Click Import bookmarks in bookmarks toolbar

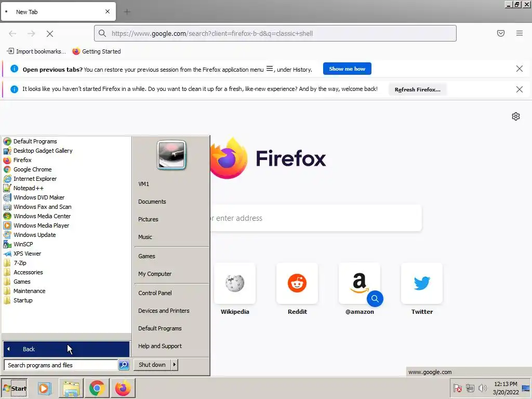36,51
